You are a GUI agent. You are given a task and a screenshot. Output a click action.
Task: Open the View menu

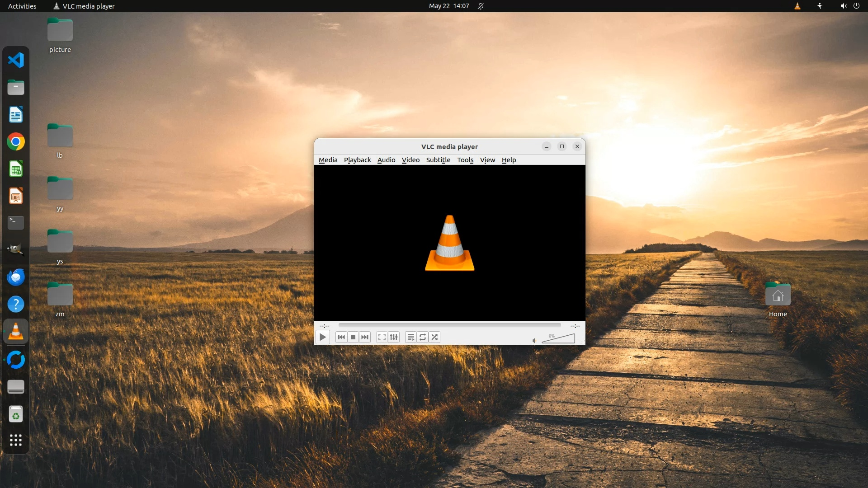click(487, 160)
